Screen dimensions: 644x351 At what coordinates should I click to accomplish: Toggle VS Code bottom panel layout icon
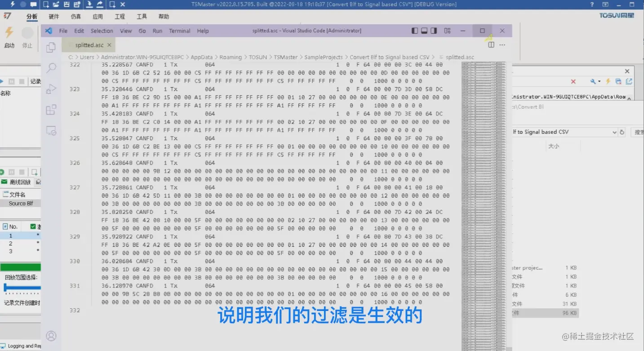[x=424, y=31]
